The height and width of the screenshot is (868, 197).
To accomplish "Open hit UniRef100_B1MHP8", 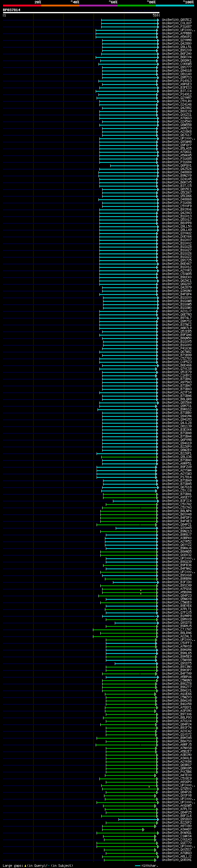I will pyautogui.click(x=176, y=616).
